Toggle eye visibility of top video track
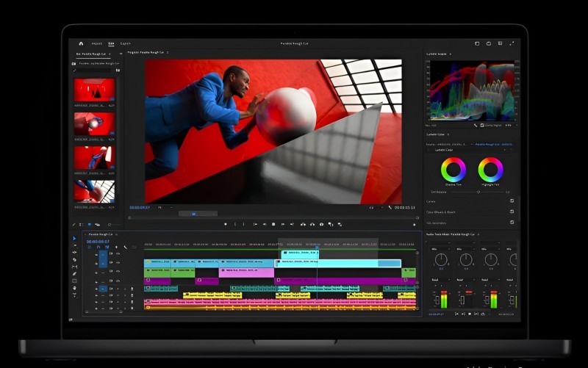The height and width of the screenshot is (368, 588). [118, 253]
